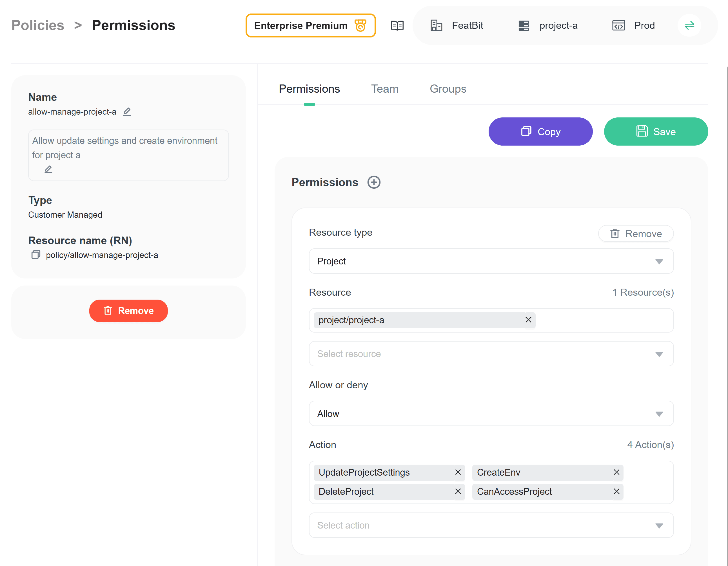Edit the policy description with pencil icon
The image size is (728, 566).
click(x=48, y=169)
